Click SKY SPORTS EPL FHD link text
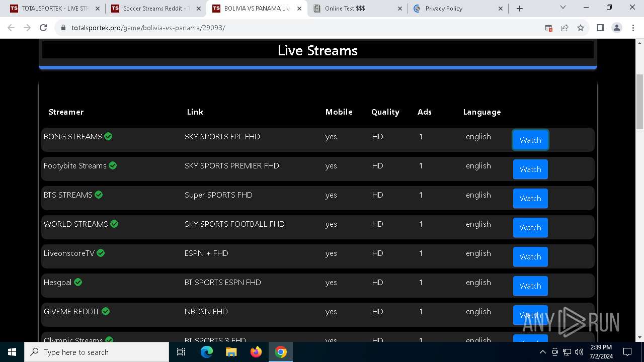 point(222,136)
